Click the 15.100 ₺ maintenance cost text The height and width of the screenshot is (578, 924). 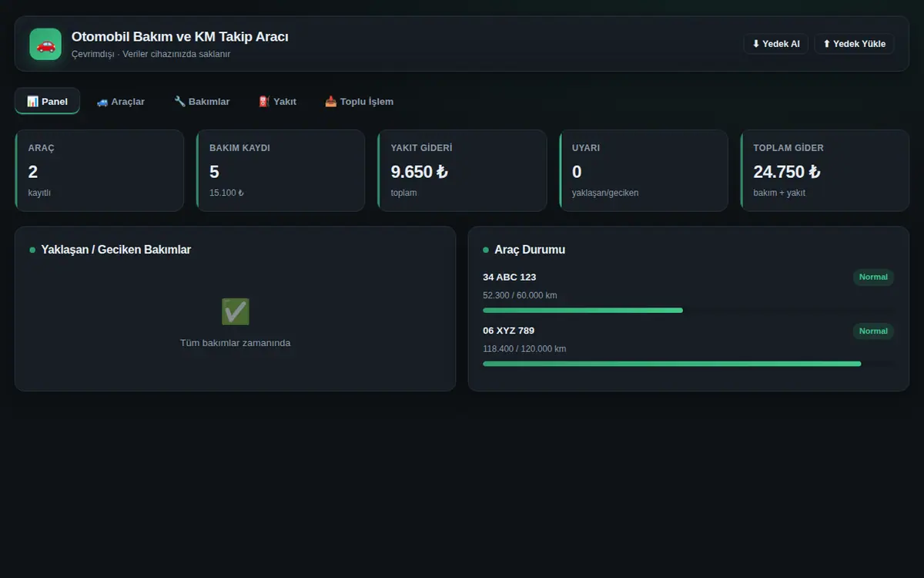tap(226, 193)
